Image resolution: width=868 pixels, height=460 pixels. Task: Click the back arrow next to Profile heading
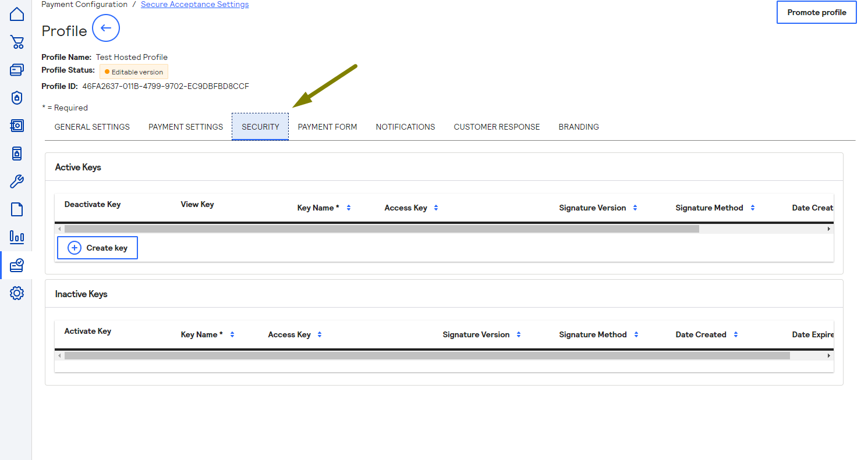105,28
